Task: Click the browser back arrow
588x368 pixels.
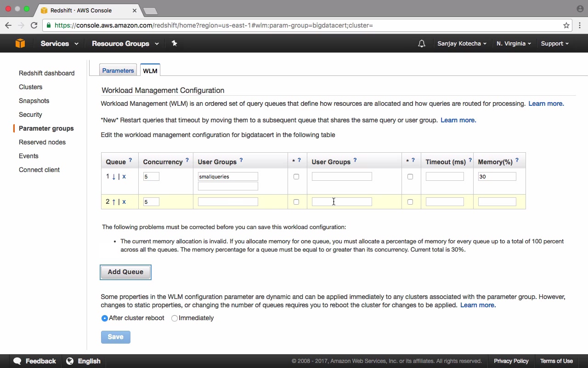Action: 8,25
